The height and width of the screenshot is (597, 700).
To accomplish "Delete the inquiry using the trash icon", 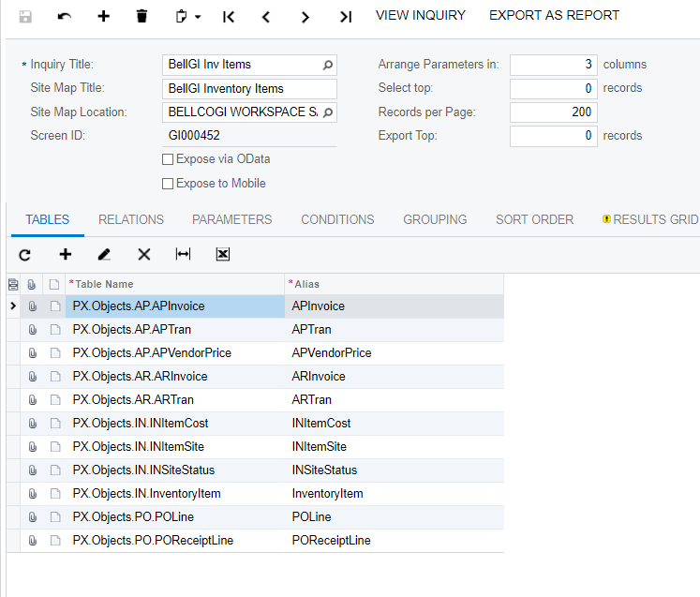I will (x=141, y=16).
